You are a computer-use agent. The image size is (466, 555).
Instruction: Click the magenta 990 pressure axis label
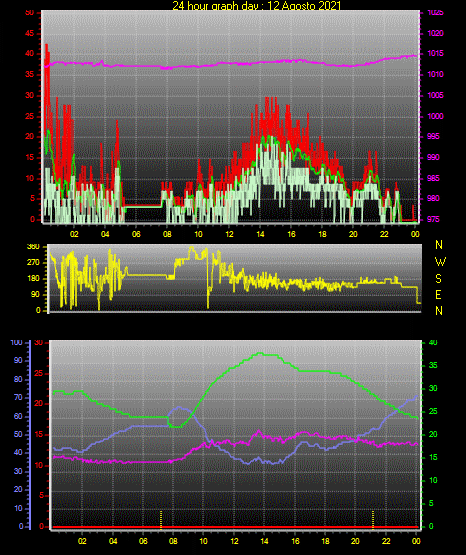click(433, 157)
